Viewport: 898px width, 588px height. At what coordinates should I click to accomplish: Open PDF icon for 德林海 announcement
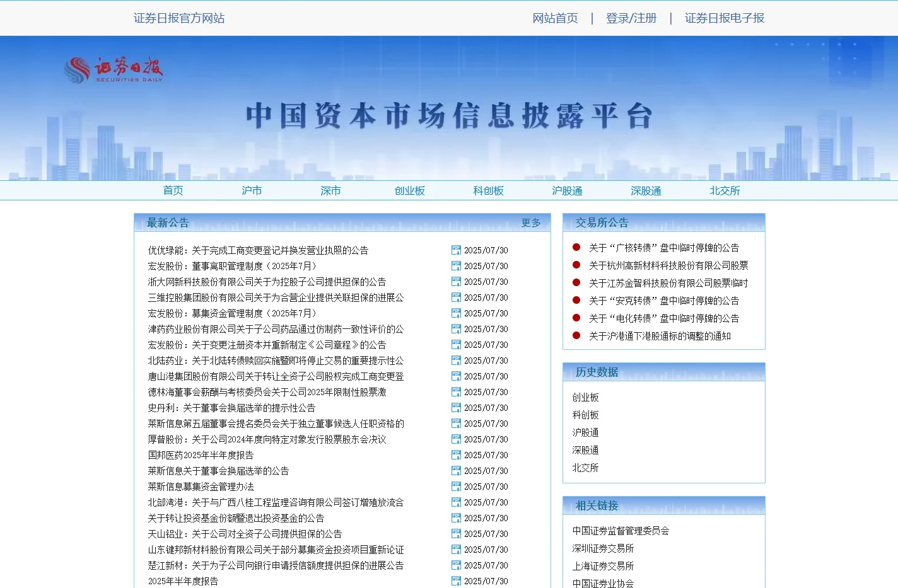tap(456, 392)
